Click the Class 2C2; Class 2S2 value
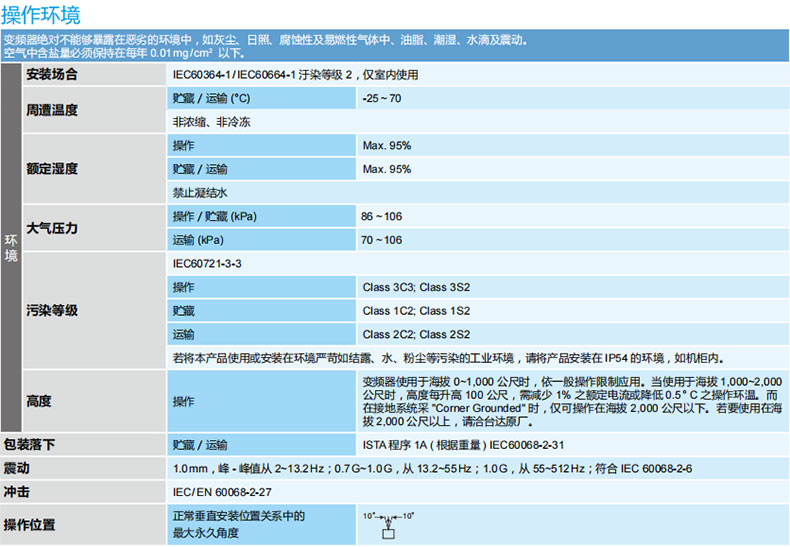This screenshot has width=790, height=547. pyautogui.click(x=416, y=335)
